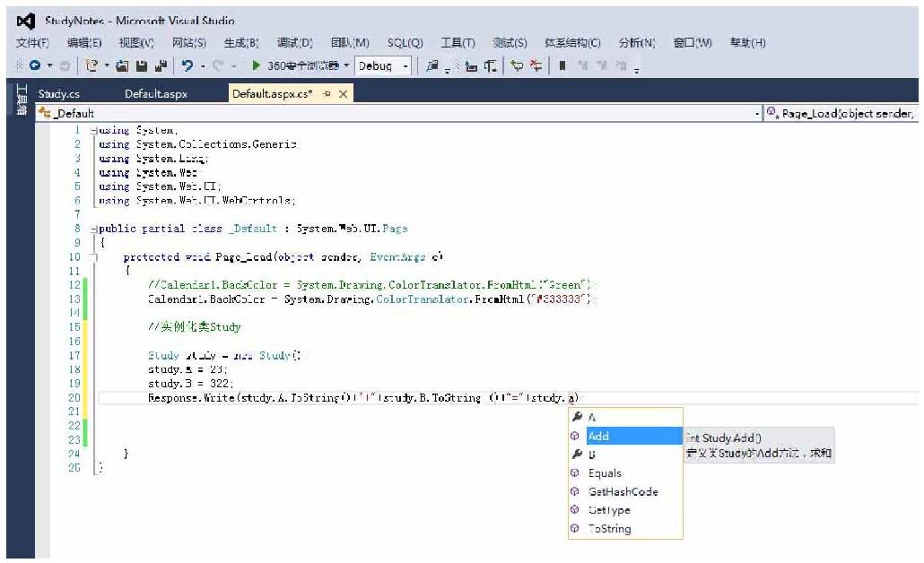Open the Navigate Backward history dropdown arrow

point(49,65)
